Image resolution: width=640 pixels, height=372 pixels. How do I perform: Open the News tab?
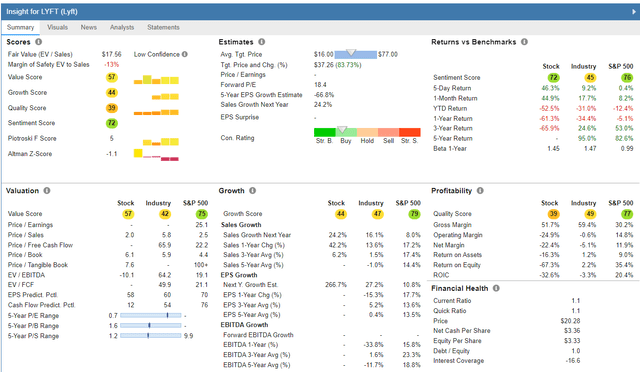(x=89, y=27)
